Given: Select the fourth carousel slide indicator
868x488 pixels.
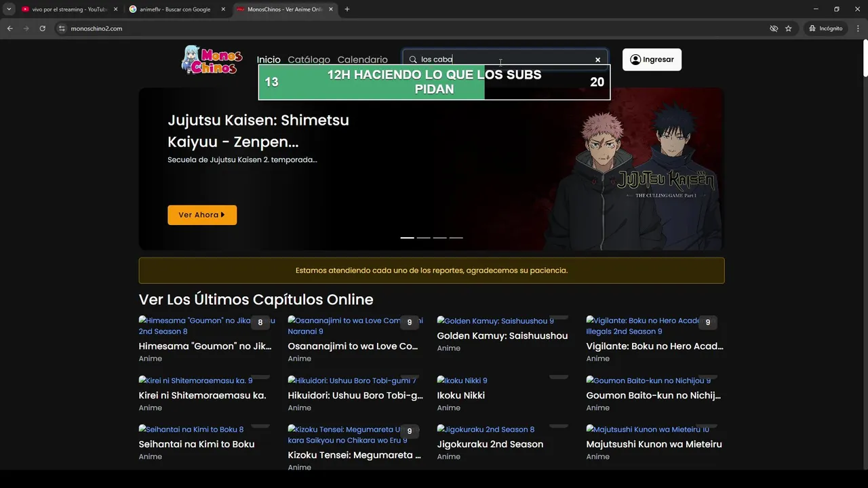Looking at the screenshot, I should [x=456, y=238].
